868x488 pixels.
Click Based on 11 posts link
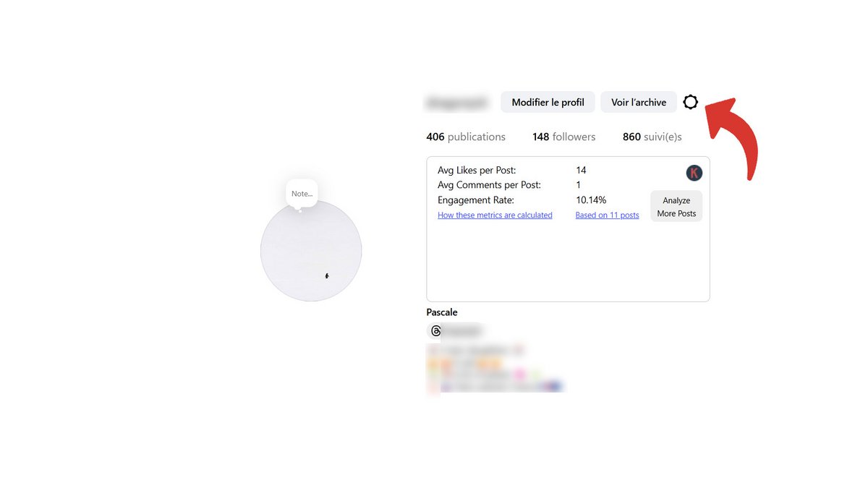coord(607,215)
